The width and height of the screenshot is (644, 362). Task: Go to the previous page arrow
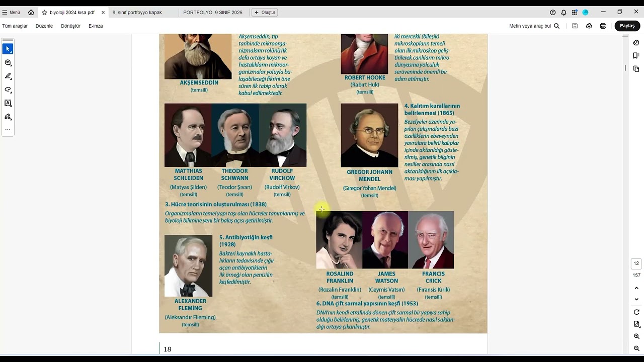click(x=636, y=288)
